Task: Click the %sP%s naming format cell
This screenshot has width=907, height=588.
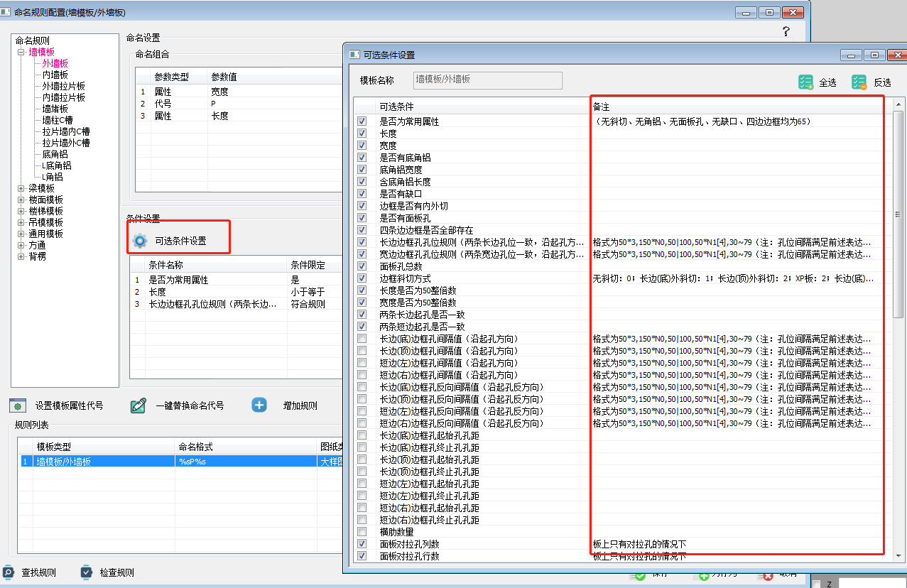Action: coord(246,462)
